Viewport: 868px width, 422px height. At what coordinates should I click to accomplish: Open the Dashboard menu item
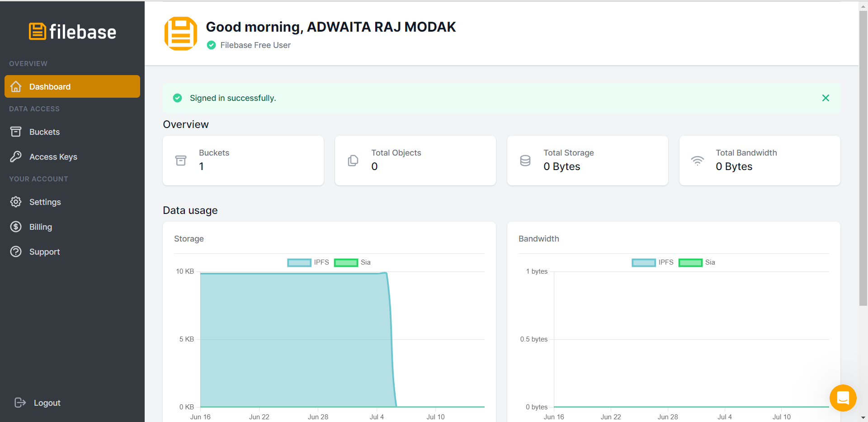click(x=72, y=86)
